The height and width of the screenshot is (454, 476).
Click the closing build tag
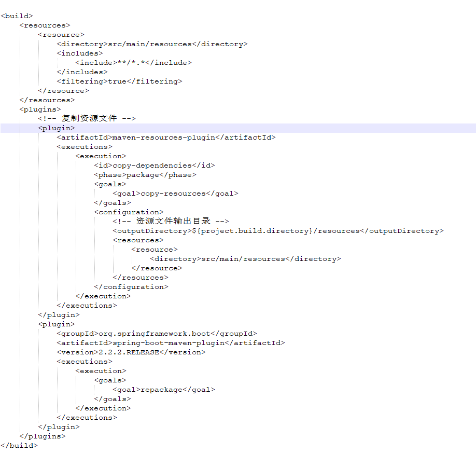19,445
